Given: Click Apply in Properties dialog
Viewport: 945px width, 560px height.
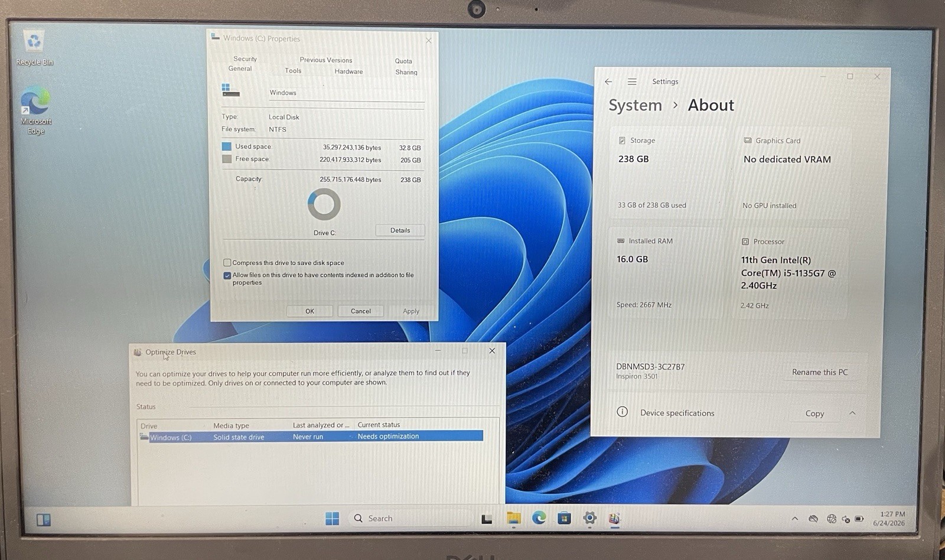Looking at the screenshot, I should (x=411, y=311).
